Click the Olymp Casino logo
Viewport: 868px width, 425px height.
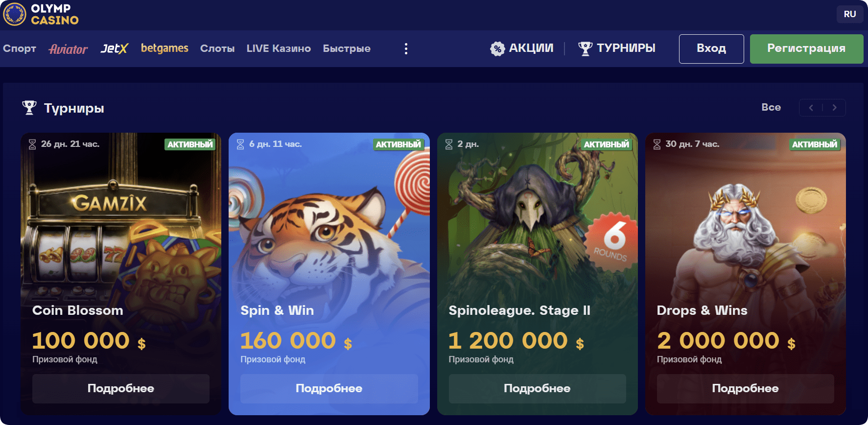(x=41, y=14)
